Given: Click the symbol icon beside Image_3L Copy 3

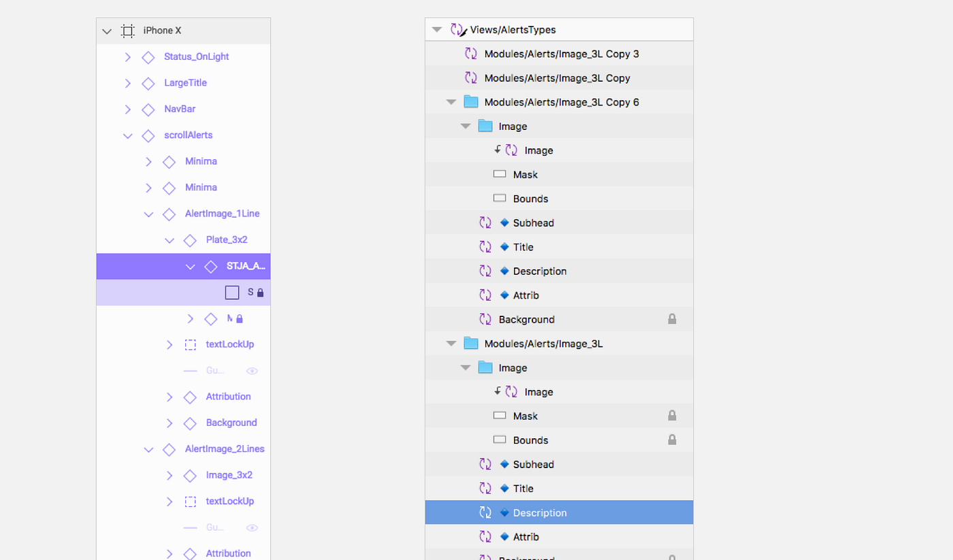Looking at the screenshot, I should click(471, 54).
